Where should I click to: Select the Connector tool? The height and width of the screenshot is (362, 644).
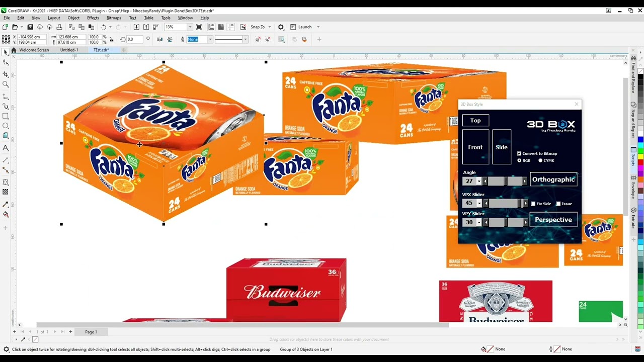click(6, 170)
